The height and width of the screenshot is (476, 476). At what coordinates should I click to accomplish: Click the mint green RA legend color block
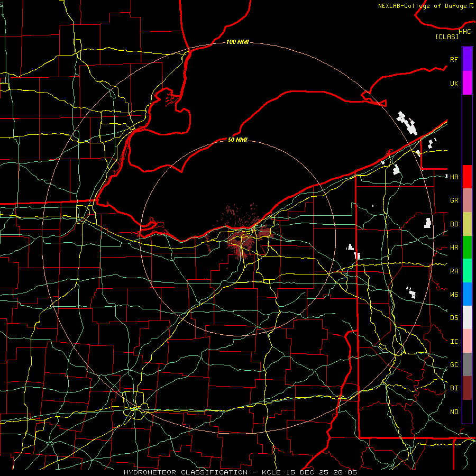point(467,271)
